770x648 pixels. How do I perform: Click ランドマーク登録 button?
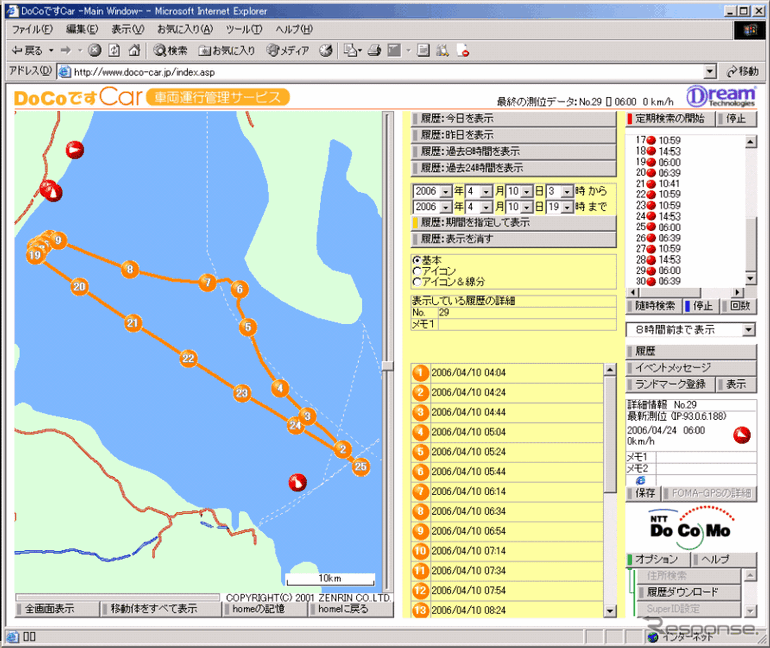pos(669,384)
